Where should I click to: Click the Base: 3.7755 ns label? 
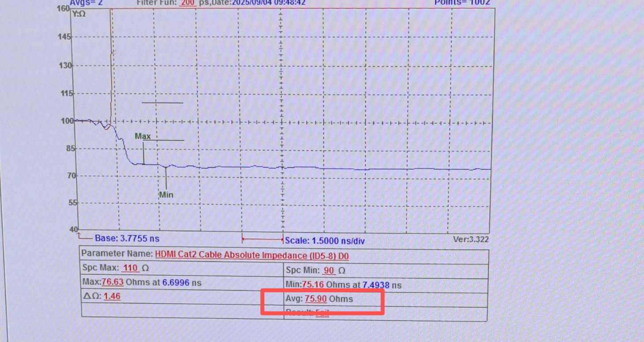point(127,239)
